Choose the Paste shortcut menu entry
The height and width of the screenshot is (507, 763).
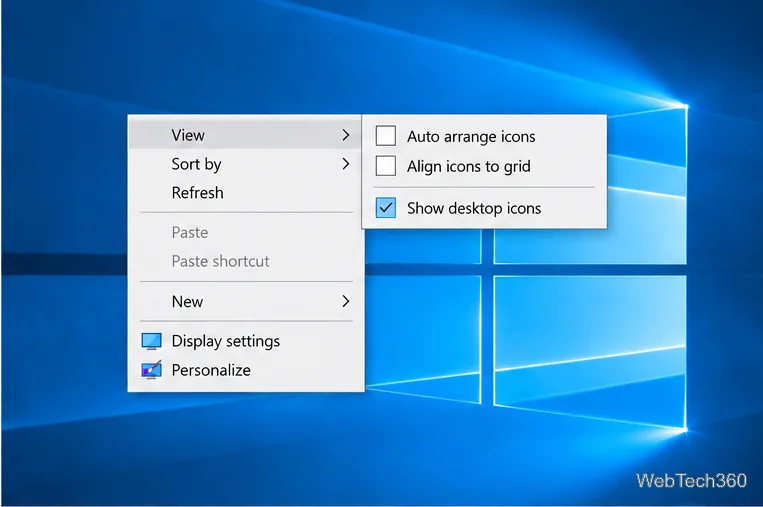[x=246, y=261]
